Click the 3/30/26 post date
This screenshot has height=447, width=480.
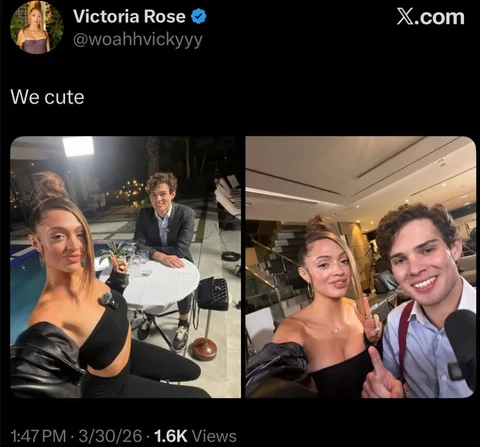(110, 436)
